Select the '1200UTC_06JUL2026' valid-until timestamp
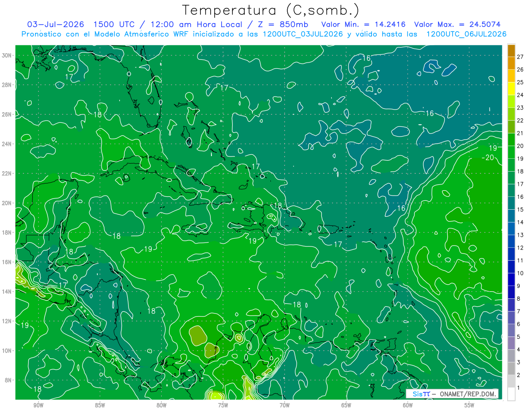Viewport: 532px width, 411px height. [466, 34]
